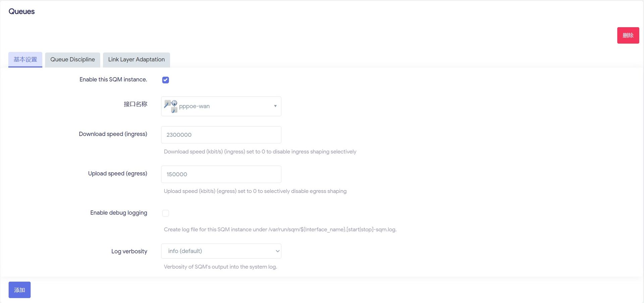
Task: Click the Enable debug logging label
Action: pos(119,213)
